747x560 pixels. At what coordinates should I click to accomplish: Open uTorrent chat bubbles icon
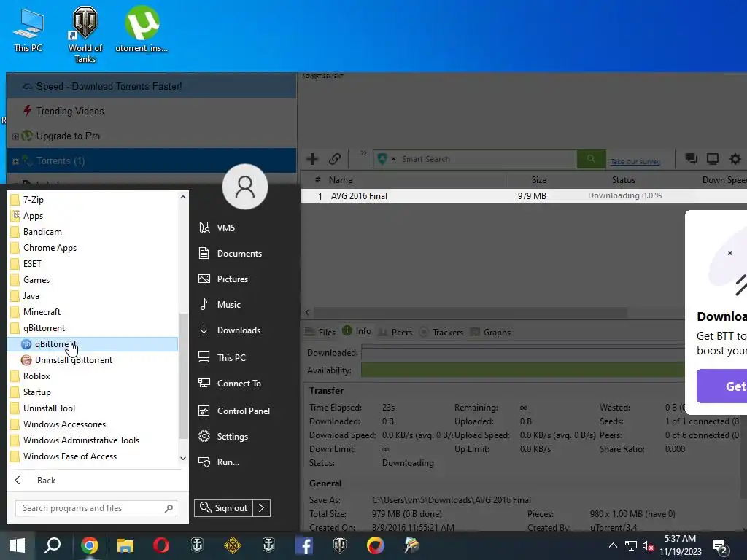click(691, 158)
